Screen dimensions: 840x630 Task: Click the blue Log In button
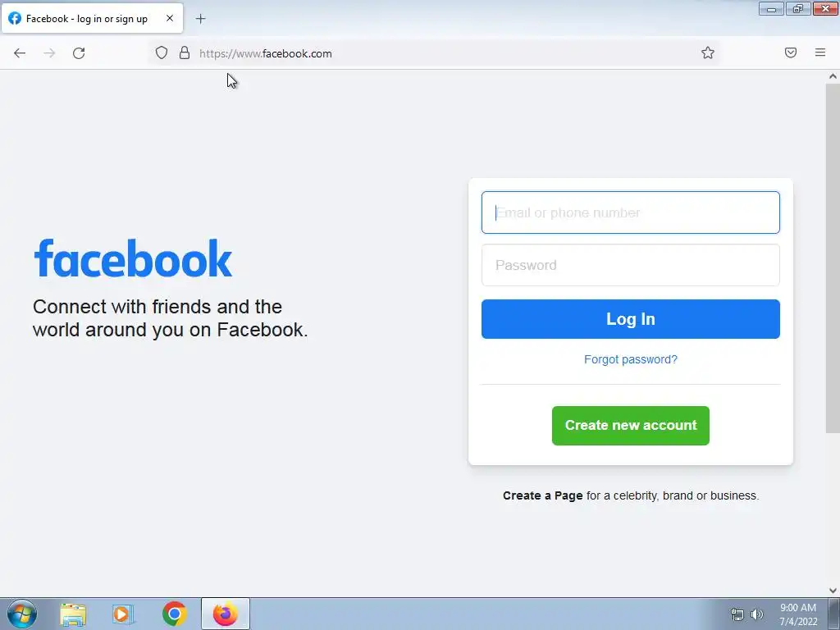tap(631, 319)
